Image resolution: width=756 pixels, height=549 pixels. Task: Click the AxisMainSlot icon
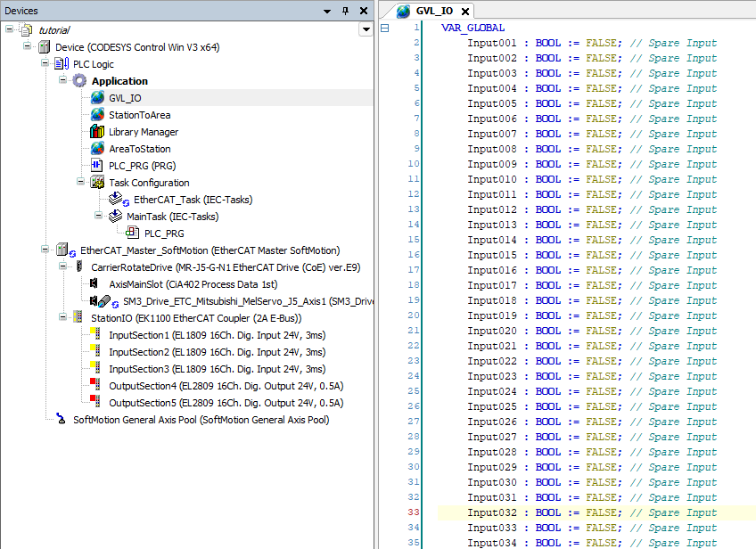[94, 283]
